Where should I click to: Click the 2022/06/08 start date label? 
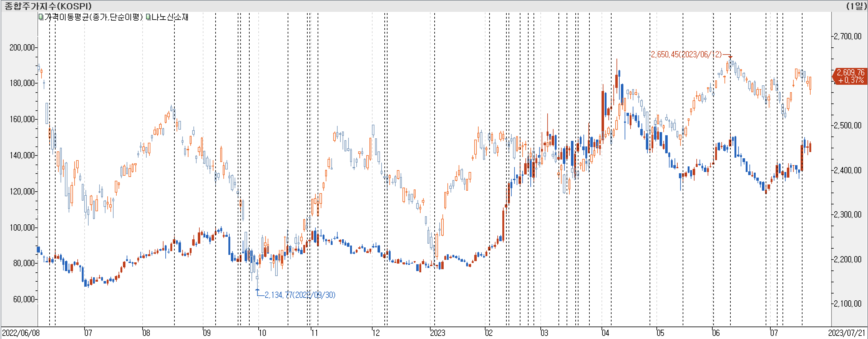tap(21, 333)
